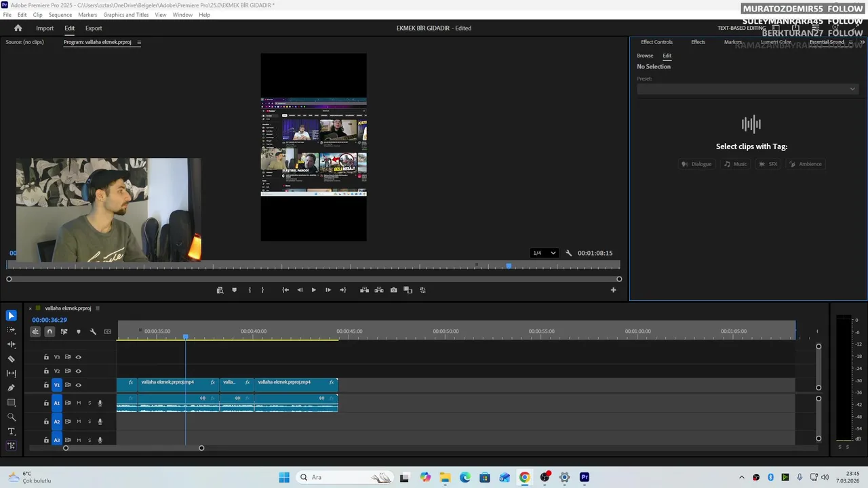The height and width of the screenshot is (488, 868).
Task: Tag clips as Dialogue
Action: pos(696,164)
